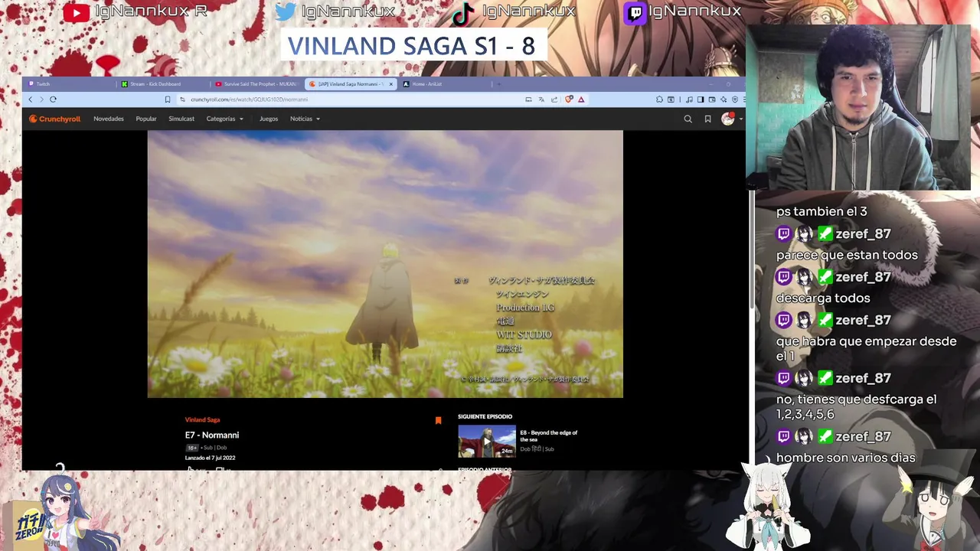Click the share icon in address bar
Screen dimensions: 980x551
point(554,99)
